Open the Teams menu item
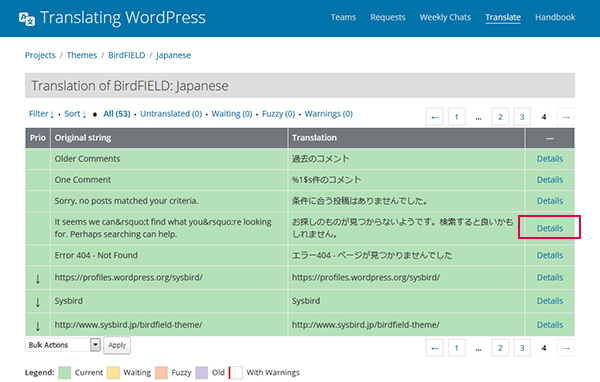The height and width of the screenshot is (382, 600). click(343, 17)
